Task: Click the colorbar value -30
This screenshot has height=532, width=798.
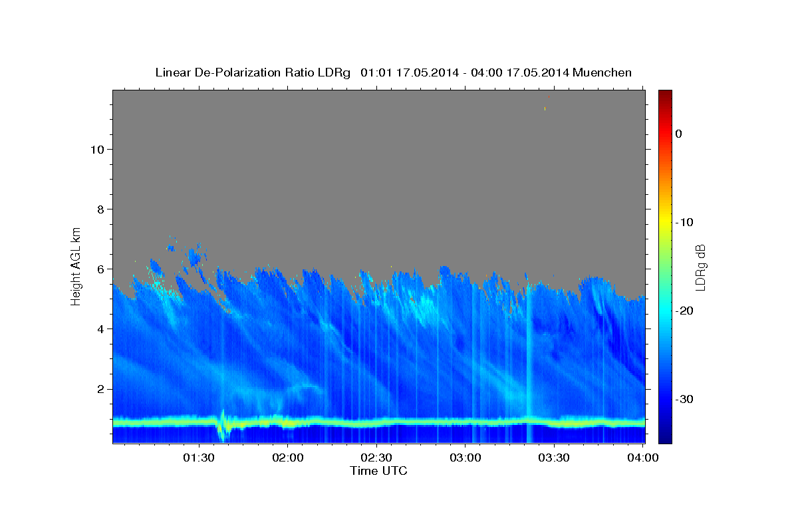Action: click(684, 399)
